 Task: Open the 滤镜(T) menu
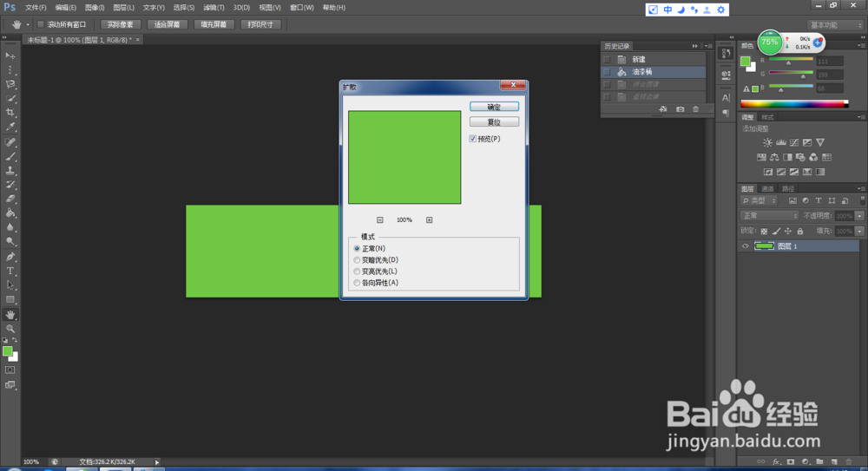(x=214, y=8)
